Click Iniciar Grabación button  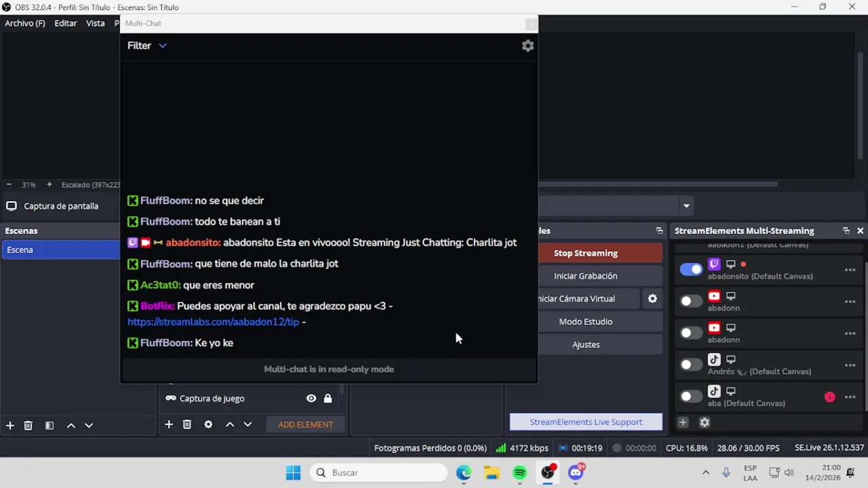[585, 276]
